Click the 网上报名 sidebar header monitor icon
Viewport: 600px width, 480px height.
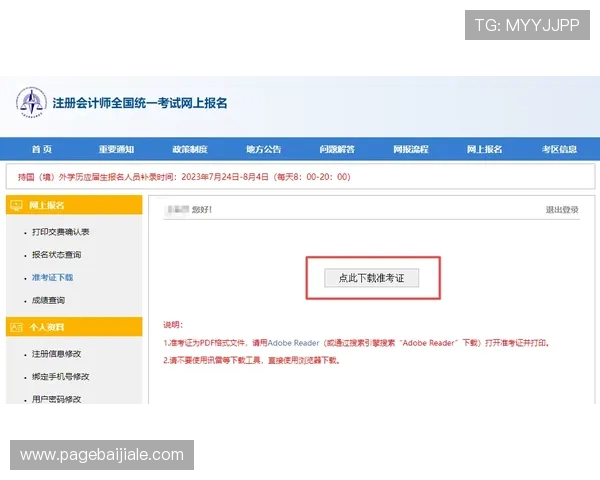[16, 205]
